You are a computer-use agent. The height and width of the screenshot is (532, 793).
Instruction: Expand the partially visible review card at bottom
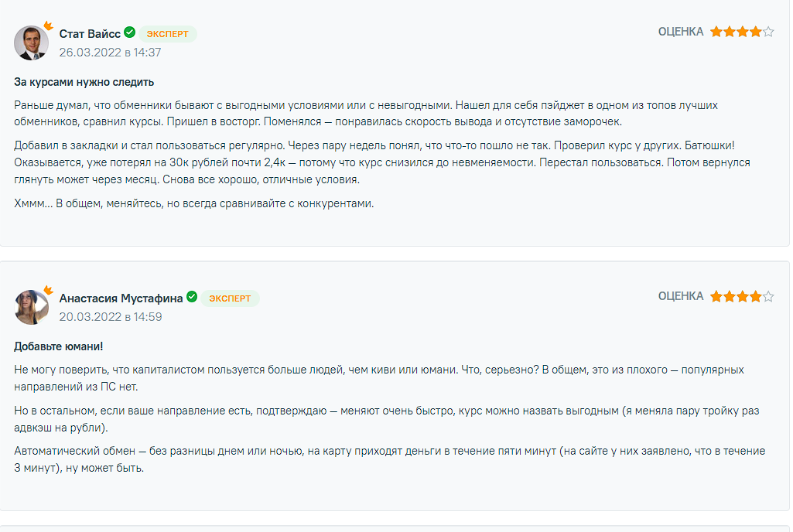[x=396, y=528]
